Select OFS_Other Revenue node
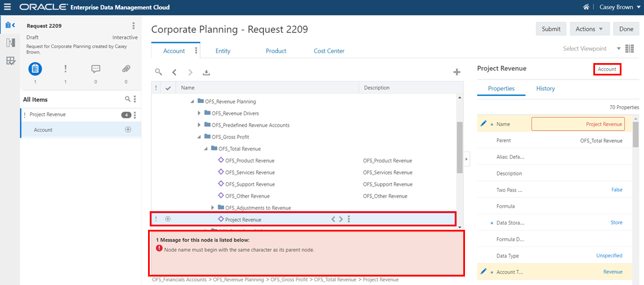The width and height of the screenshot is (644, 285). pyautogui.click(x=248, y=197)
